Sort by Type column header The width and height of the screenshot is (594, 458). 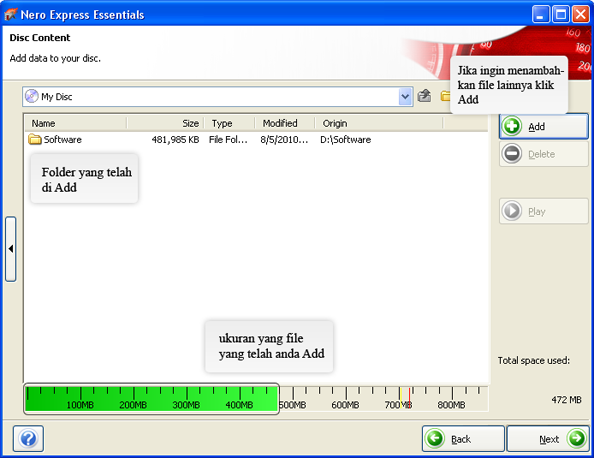coord(230,123)
